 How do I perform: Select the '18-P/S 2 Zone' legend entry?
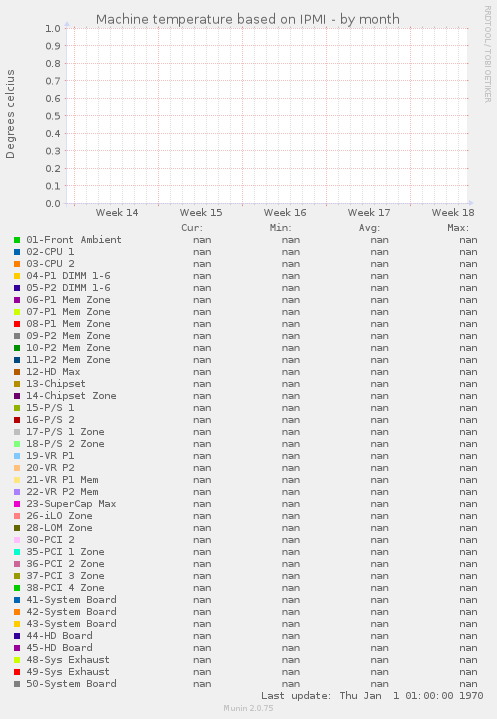(65, 443)
